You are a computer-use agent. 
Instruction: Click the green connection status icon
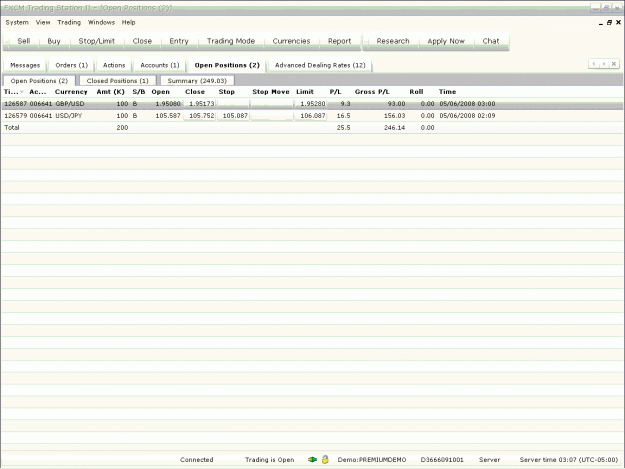(312, 459)
